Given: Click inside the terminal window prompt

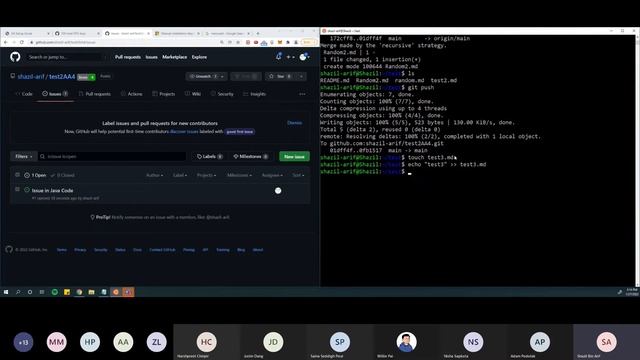Looking at the screenshot, I should coord(409,172).
